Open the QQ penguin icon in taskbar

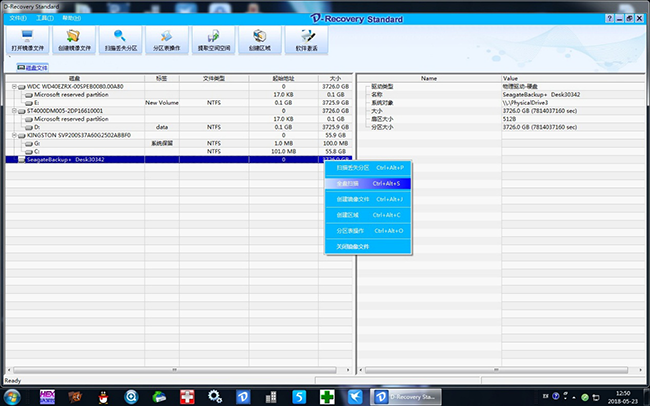103,397
